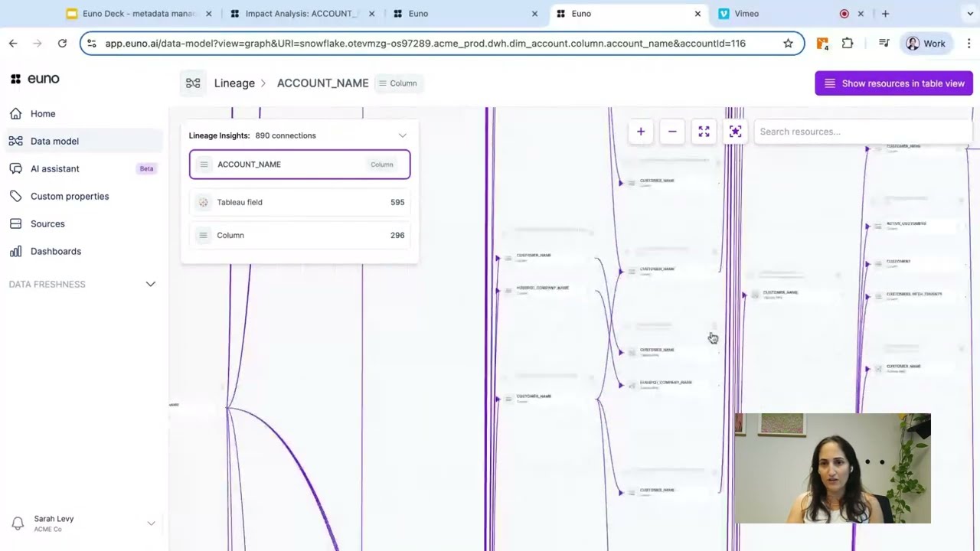980x551 pixels.
Task: Reload the page
Action: pyautogui.click(x=62, y=44)
